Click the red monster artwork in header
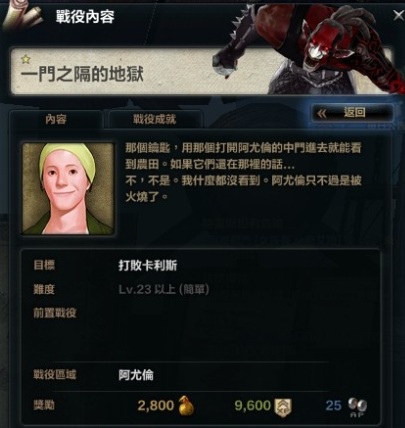 point(310,47)
